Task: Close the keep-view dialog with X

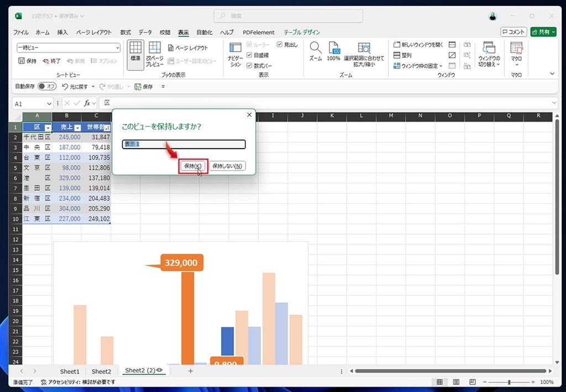Action: point(249,115)
